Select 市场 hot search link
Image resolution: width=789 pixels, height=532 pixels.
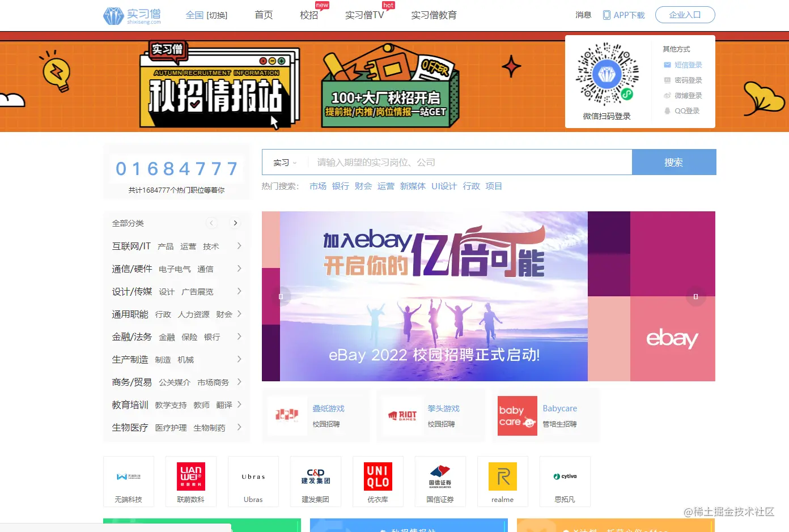[x=318, y=186]
